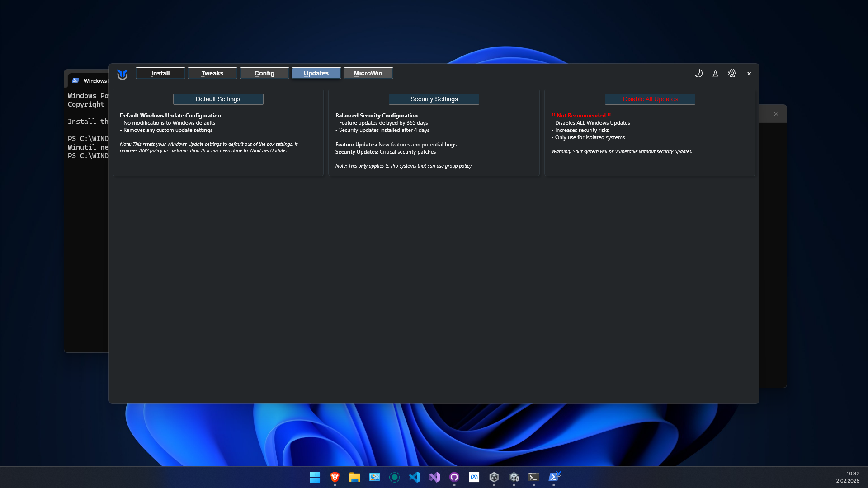Click 'Disables ALL Windows Updates' line
This screenshot has width=868, height=488.
[x=590, y=123]
